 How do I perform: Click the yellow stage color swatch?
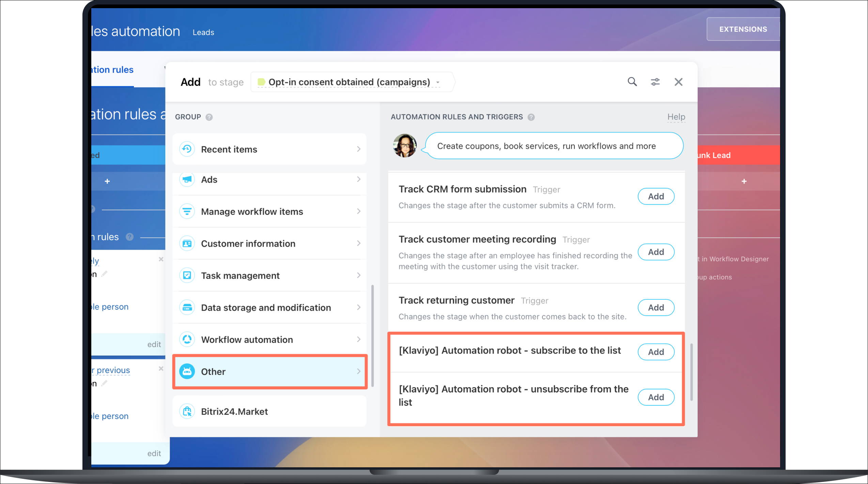261,82
